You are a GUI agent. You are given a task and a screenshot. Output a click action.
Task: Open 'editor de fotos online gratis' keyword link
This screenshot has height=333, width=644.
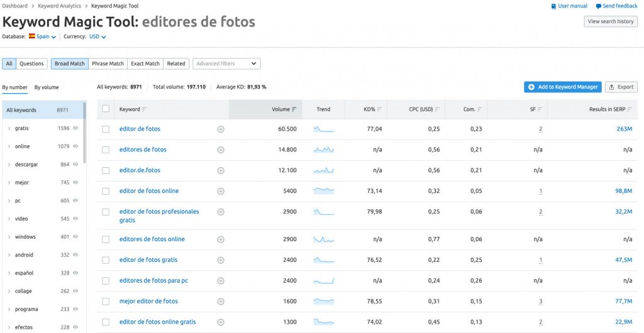(x=158, y=322)
